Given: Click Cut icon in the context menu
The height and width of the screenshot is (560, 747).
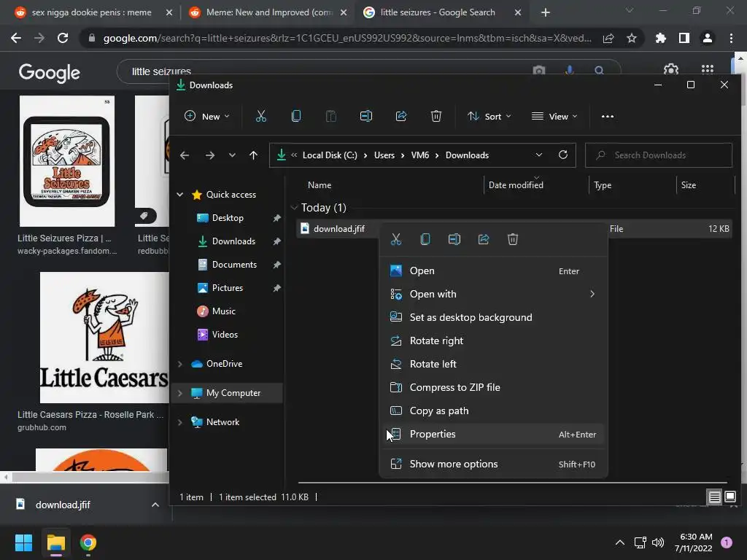Looking at the screenshot, I should tap(396, 239).
